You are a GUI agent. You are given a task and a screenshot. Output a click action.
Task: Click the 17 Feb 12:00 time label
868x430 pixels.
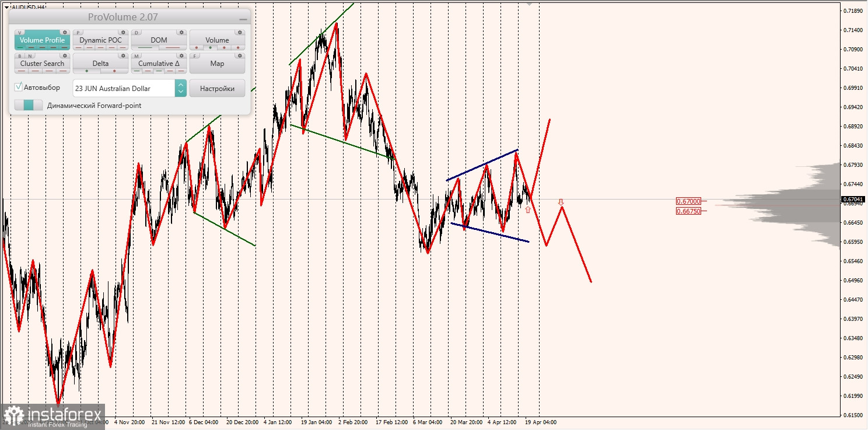tap(392, 421)
